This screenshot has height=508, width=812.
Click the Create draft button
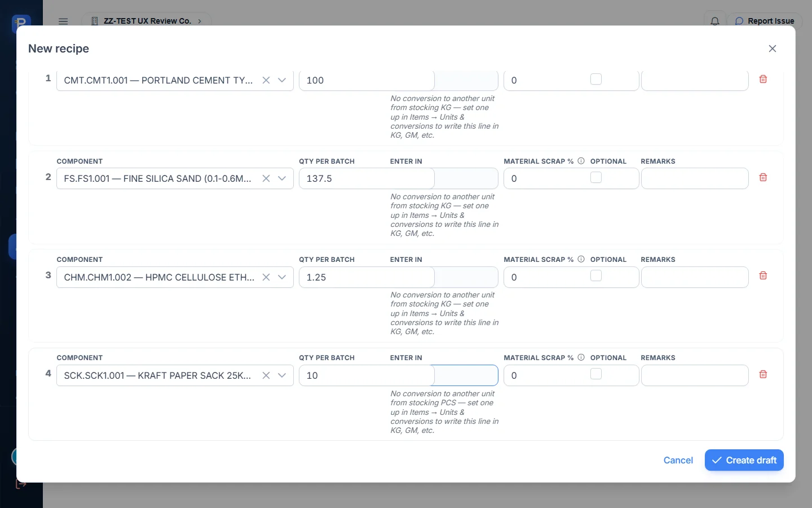pyautogui.click(x=744, y=460)
